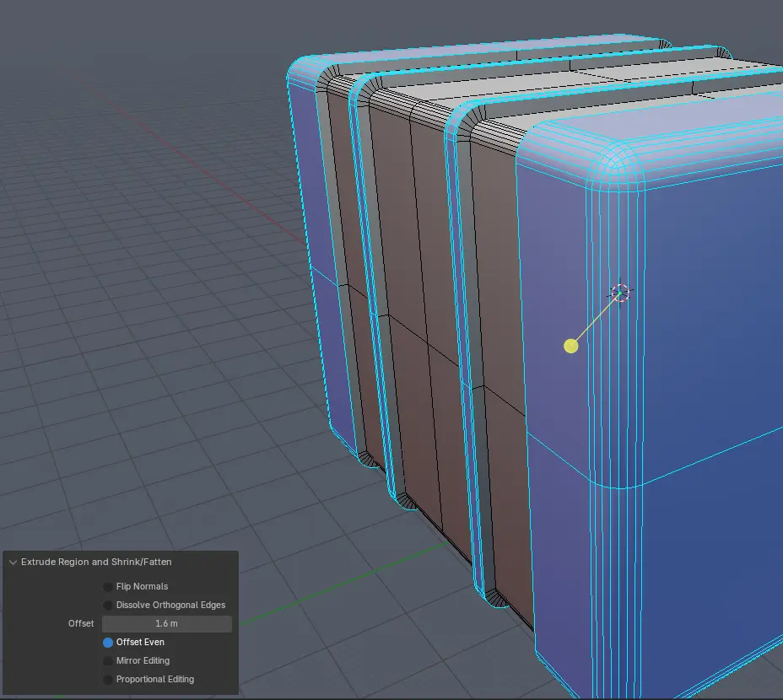Click the Offset value field showing 1.6 m
The image size is (783, 700).
tap(167, 623)
